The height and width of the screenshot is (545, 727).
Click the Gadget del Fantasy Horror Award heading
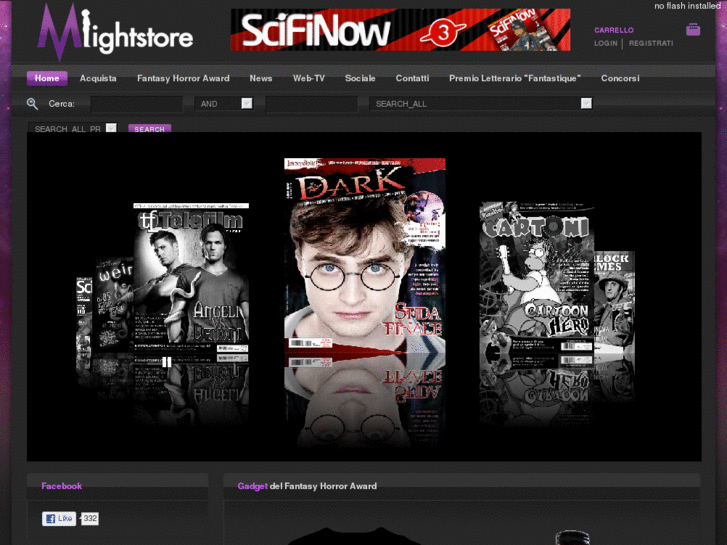pos(307,486)
